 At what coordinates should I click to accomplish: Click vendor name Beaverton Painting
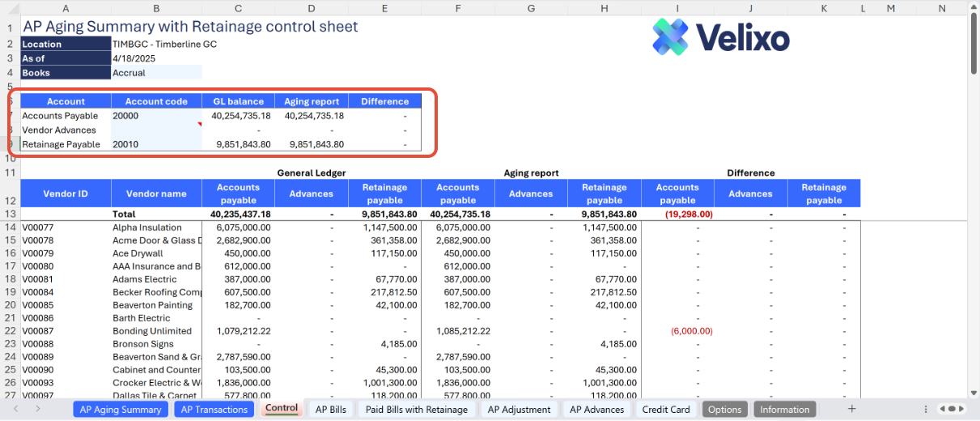[152, 305]
